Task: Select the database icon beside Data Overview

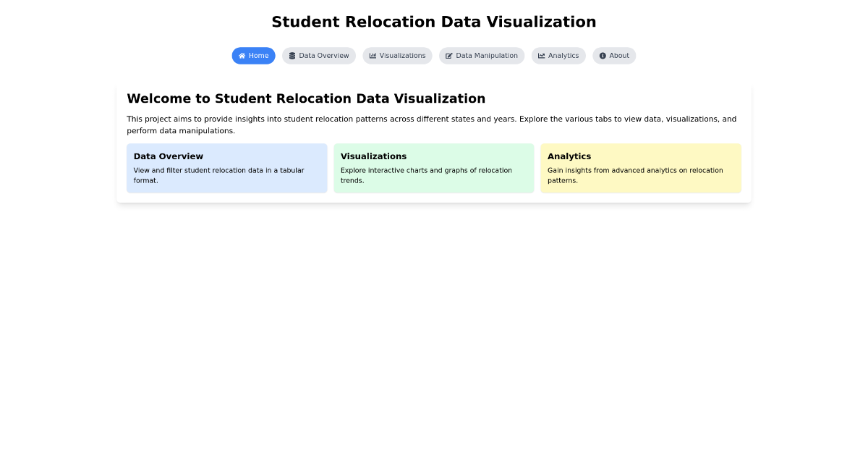Action: point(292,56)
